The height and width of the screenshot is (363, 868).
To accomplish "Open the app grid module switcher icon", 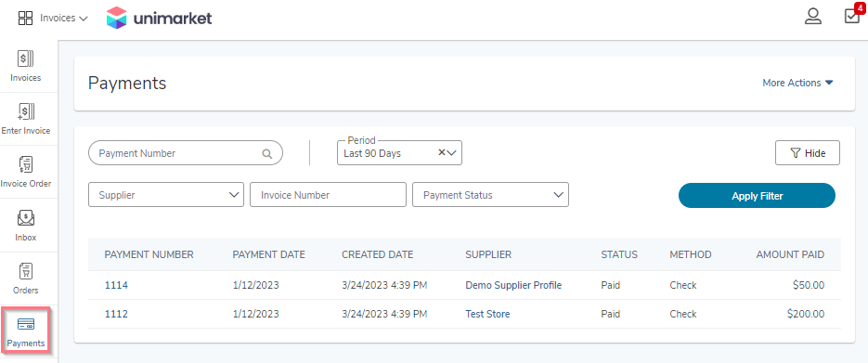I will [25, 19].
